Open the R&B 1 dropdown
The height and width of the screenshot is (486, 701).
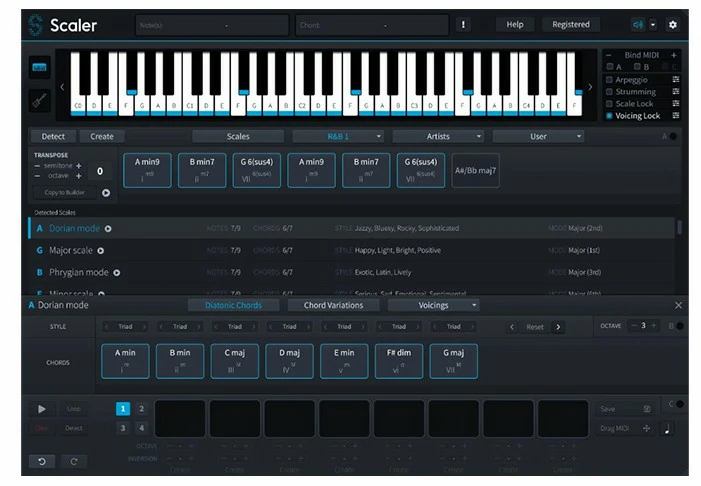point(338,136)
